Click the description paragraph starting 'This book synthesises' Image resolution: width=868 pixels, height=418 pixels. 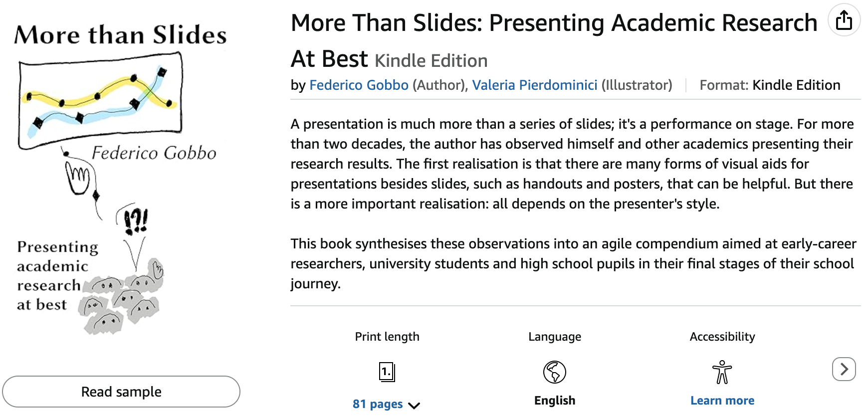coord(573,263)
